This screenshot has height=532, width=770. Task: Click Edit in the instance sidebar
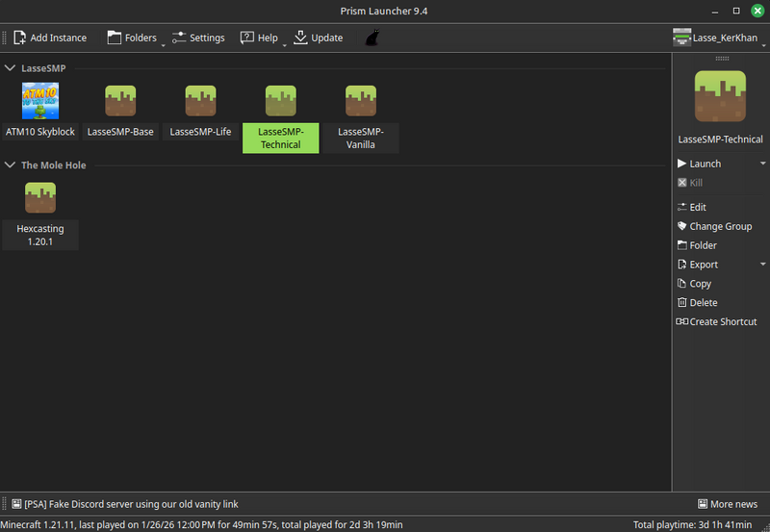tap(698, 207)
